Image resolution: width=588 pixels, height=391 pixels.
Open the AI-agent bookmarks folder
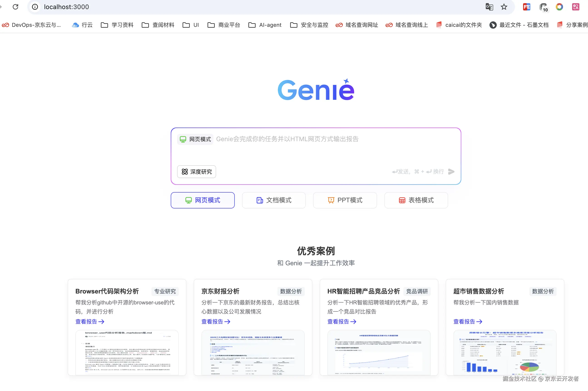pos(264,25)
